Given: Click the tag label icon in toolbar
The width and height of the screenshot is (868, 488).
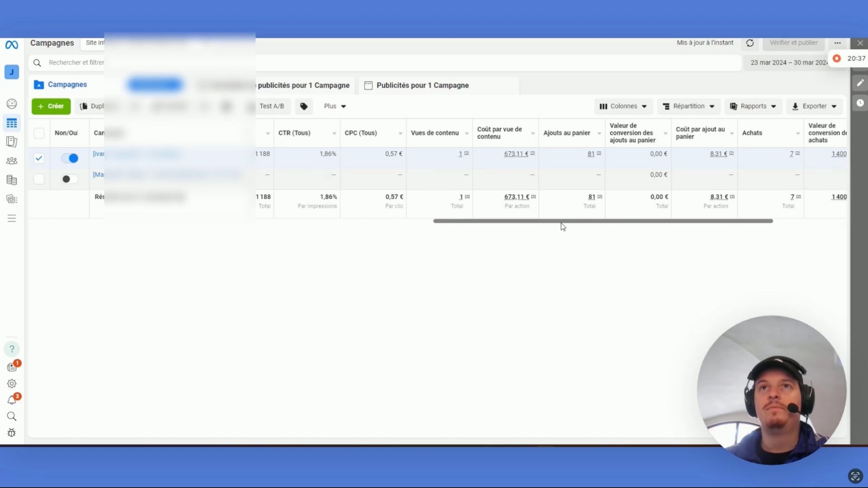Looking at the screenshot, I should (304, 106).
